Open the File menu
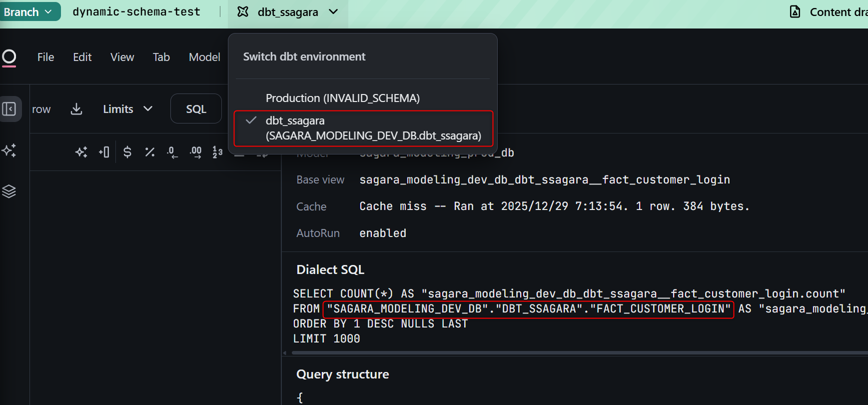This screenshot has height=405, width=868. click(45, 57)
